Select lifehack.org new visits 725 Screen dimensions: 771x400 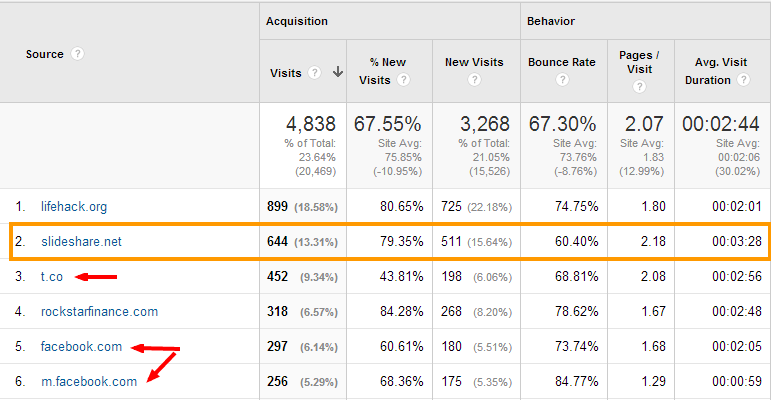coord(451,206)
